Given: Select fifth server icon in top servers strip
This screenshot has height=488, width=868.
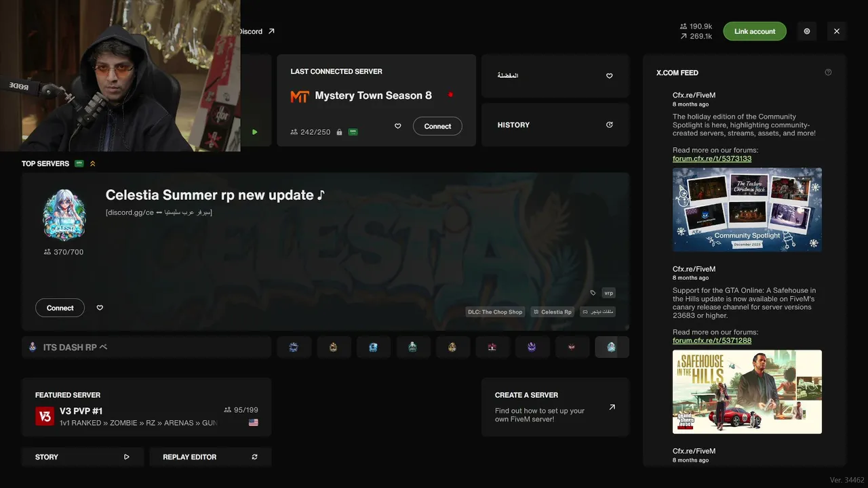Looking at the screenshot, I should 452,347.
